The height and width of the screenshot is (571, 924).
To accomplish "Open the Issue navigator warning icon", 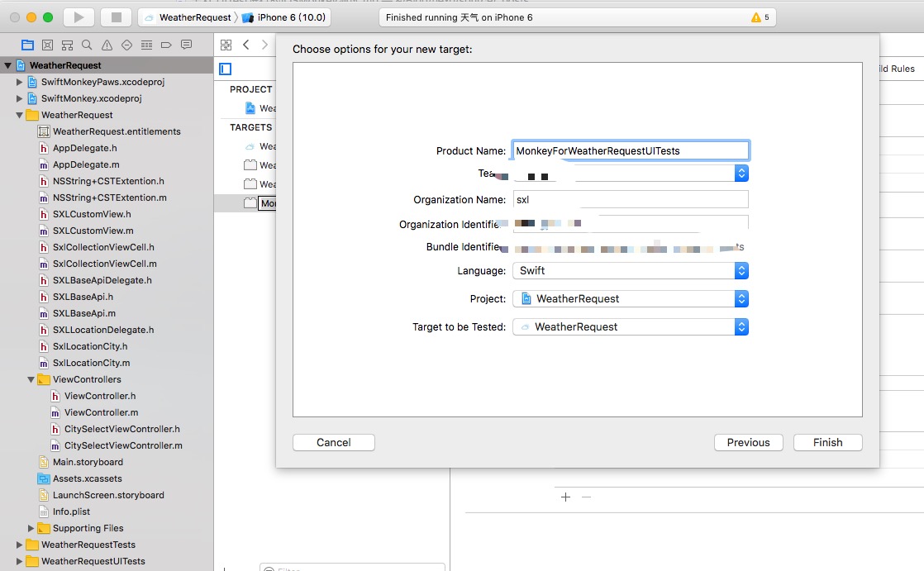I will (x=107, y=45).
